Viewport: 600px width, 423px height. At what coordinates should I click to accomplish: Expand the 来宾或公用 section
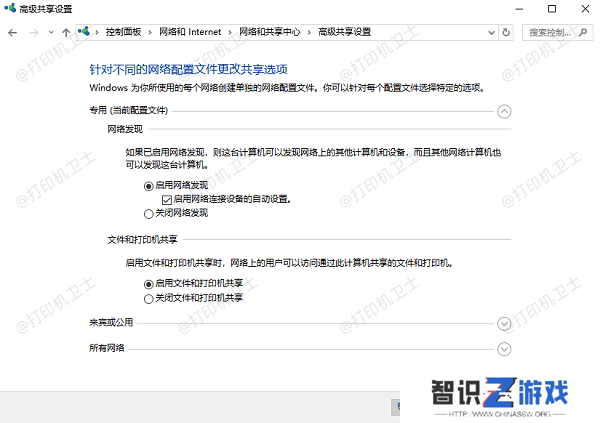coord(504,324)
